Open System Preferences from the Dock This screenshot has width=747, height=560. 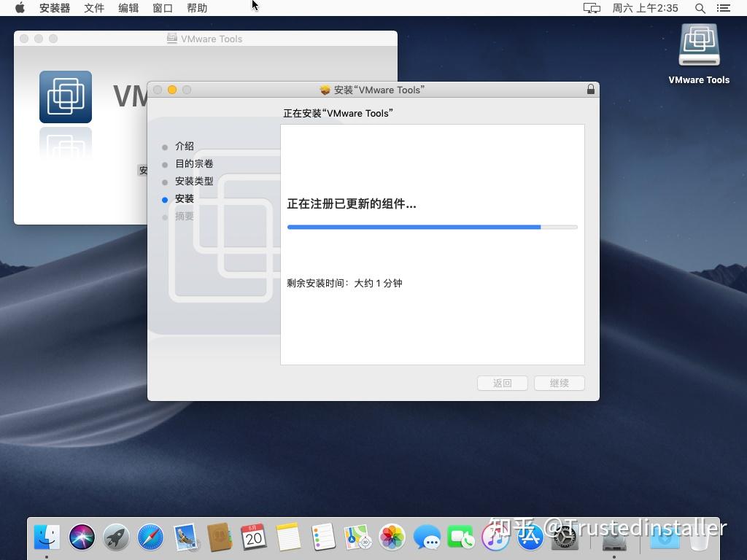[x=564, y=536]
